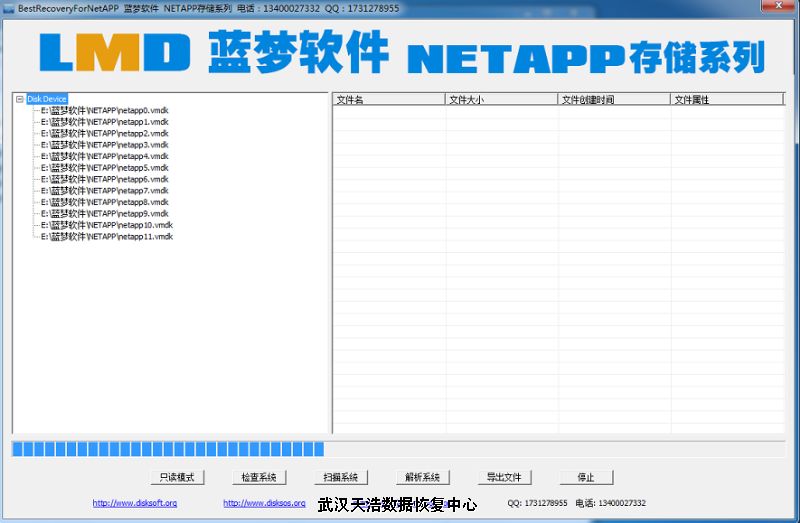Collapse the Disk Device tree node
The height and width of the screenshot is (523, 800).
click(x=20, y=99)
